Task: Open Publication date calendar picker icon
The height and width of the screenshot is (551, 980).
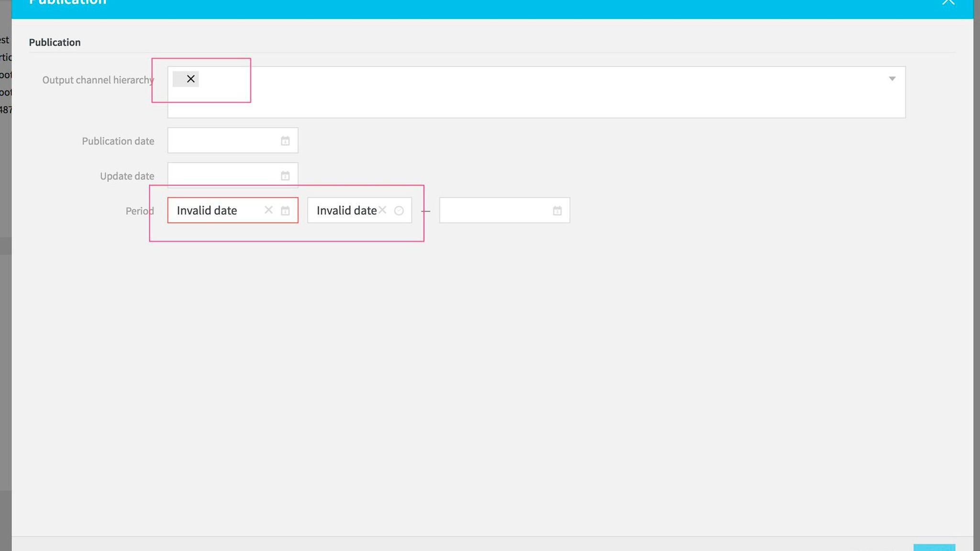Action: 285,141
